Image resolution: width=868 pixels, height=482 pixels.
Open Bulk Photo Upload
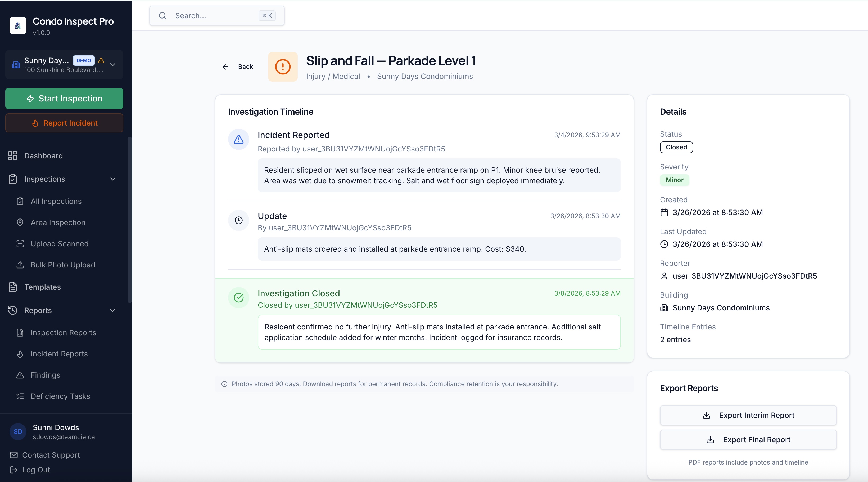[63, 265]
